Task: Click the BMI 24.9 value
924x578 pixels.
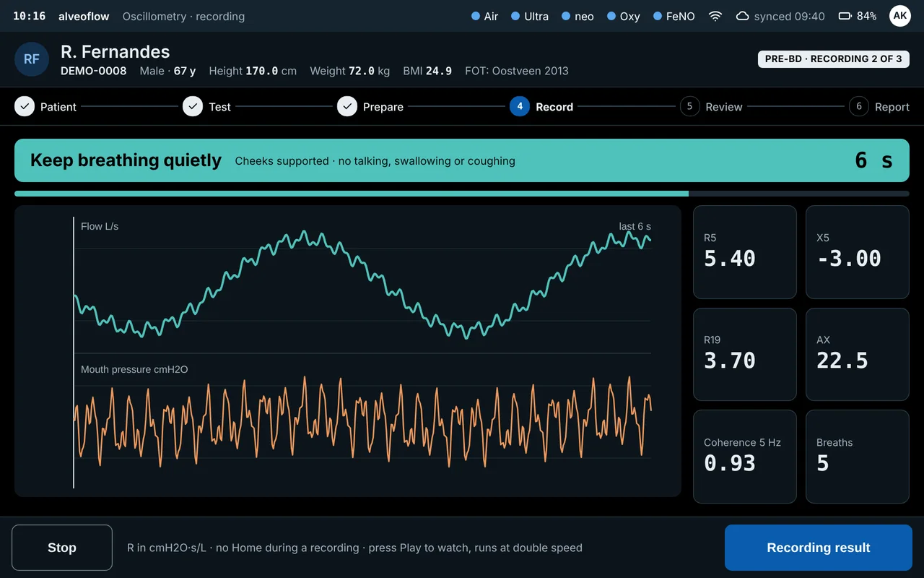Action: coord(427,71)
